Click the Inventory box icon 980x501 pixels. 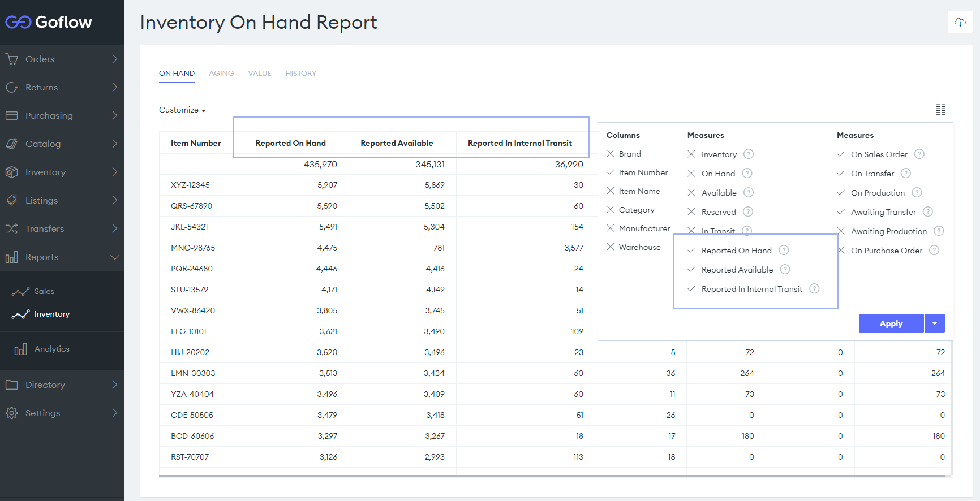point(12,172)
